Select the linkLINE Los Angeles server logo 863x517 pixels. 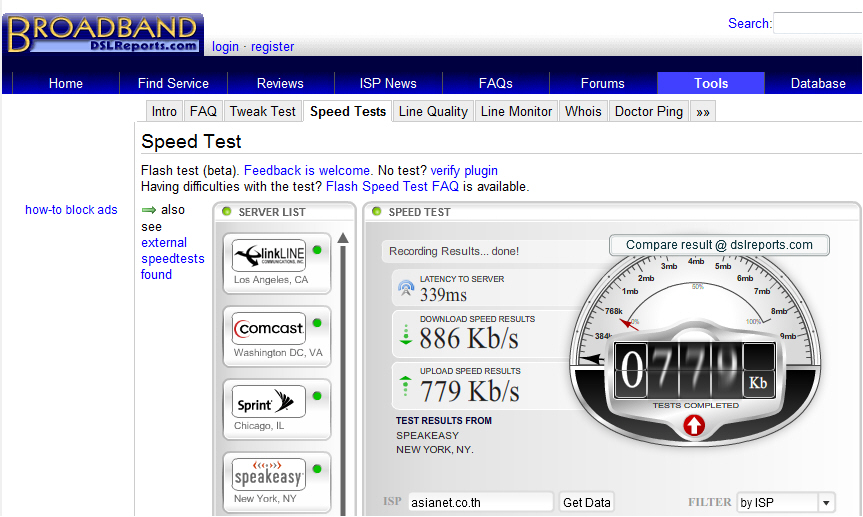coord(269,255)
